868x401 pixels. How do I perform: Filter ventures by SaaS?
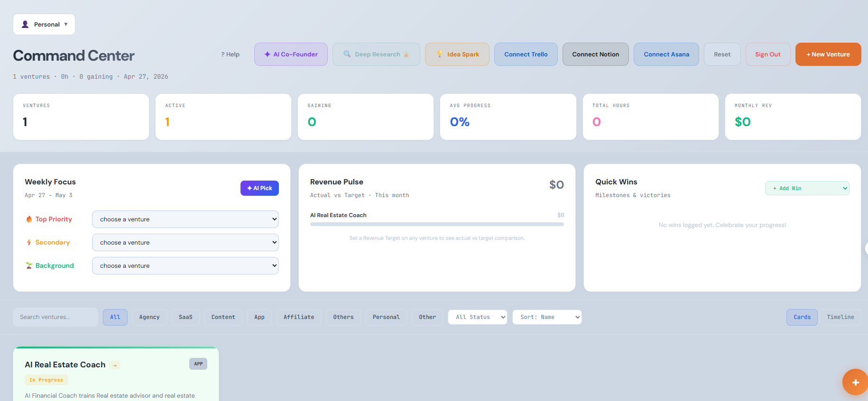[185, 317]
